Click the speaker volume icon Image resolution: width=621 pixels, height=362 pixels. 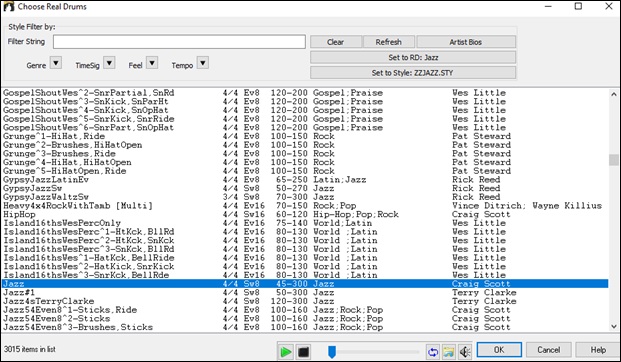point(465,351)
